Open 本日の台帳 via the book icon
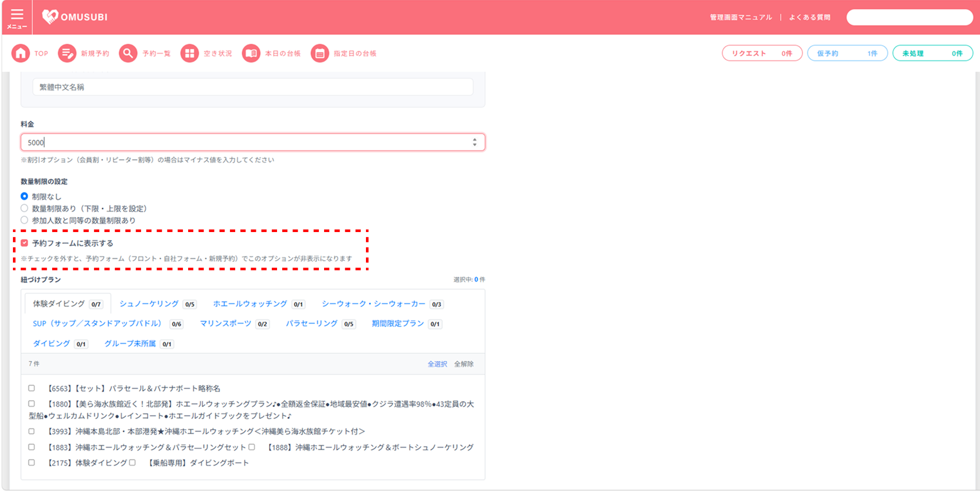 251,53
